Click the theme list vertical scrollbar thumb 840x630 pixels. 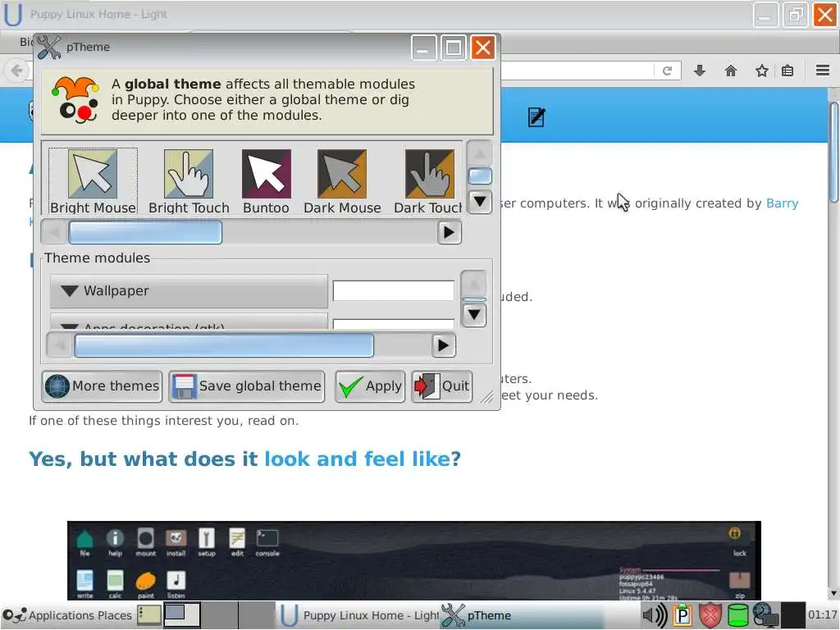479,176
